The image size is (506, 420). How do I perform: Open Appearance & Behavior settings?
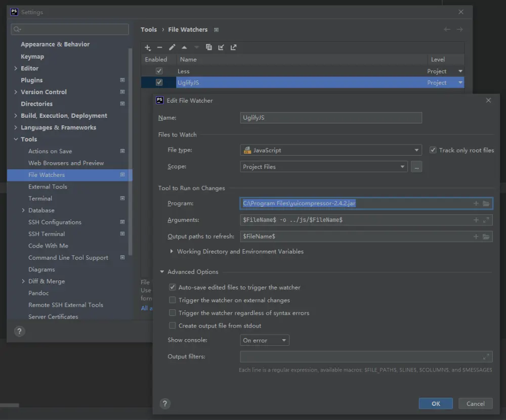pyautogui.click(x=55, y=44)
